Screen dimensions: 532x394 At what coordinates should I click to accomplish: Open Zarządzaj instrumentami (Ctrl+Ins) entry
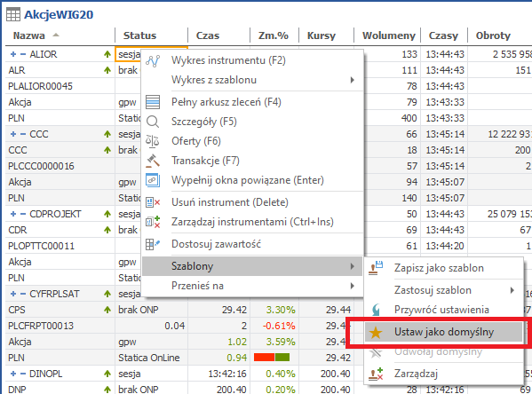point(252,222)
